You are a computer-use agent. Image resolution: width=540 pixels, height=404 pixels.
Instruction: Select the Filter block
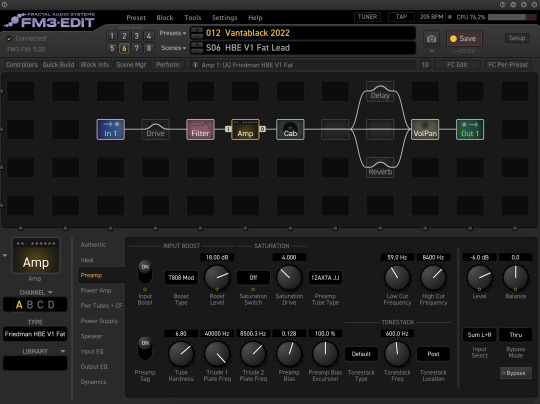[200, 130]
